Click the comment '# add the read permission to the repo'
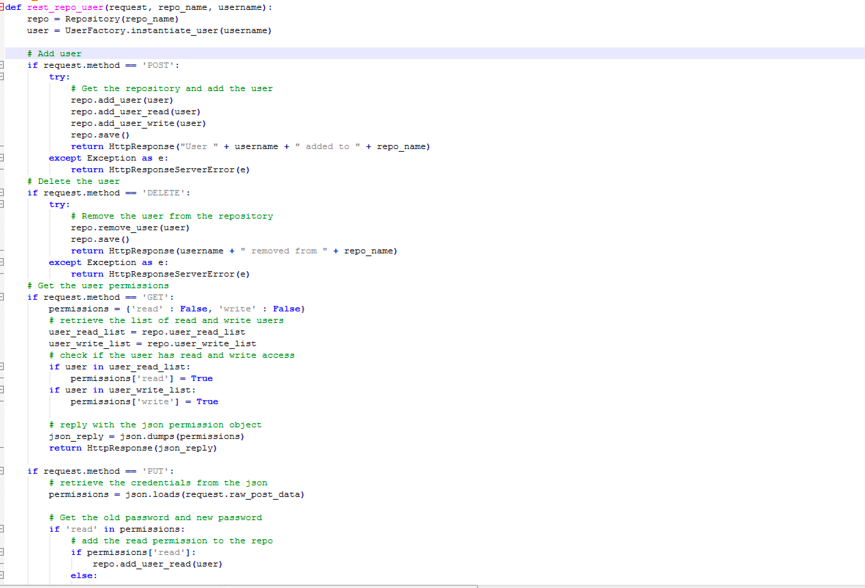865x588 pixels. pos(172,540)
